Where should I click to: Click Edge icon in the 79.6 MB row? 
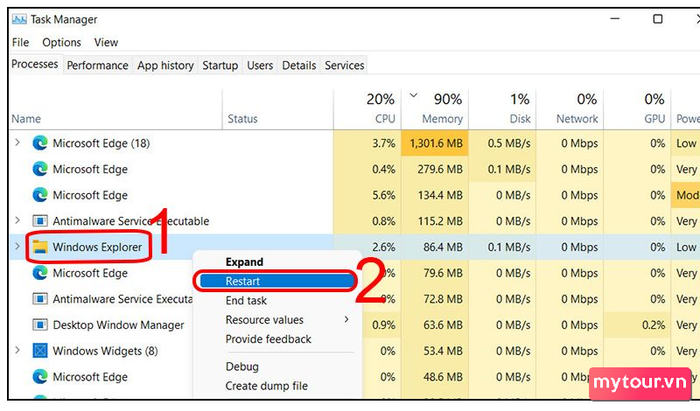click(40, 273)
